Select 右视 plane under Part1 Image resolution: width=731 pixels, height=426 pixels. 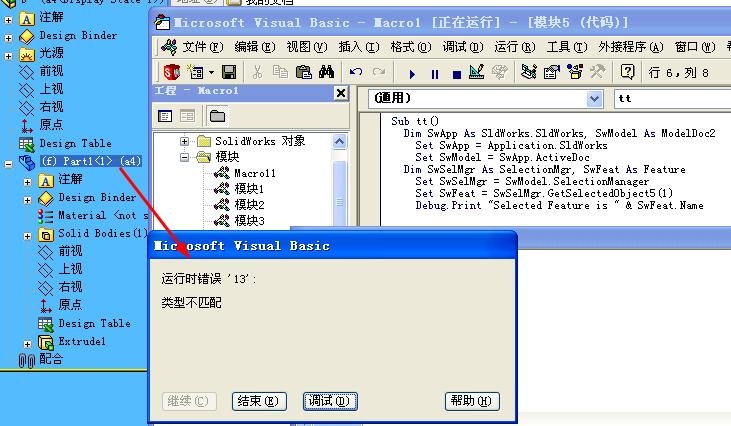70,287
